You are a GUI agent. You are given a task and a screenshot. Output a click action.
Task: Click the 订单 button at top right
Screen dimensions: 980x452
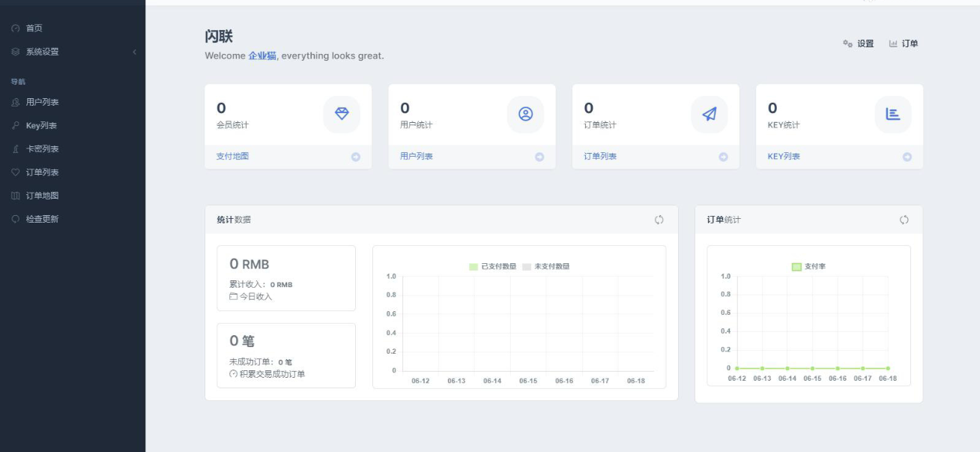[x=904, y=43]
